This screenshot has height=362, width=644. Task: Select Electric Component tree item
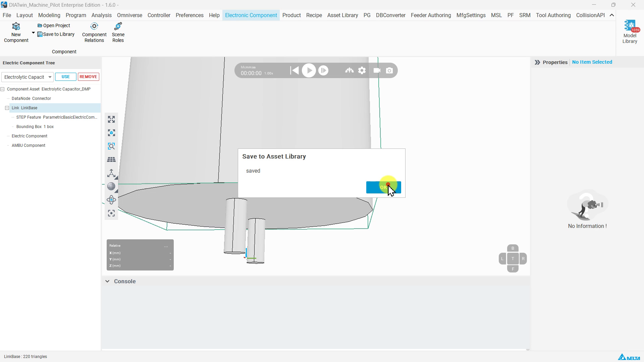click(x=30, y=136)
